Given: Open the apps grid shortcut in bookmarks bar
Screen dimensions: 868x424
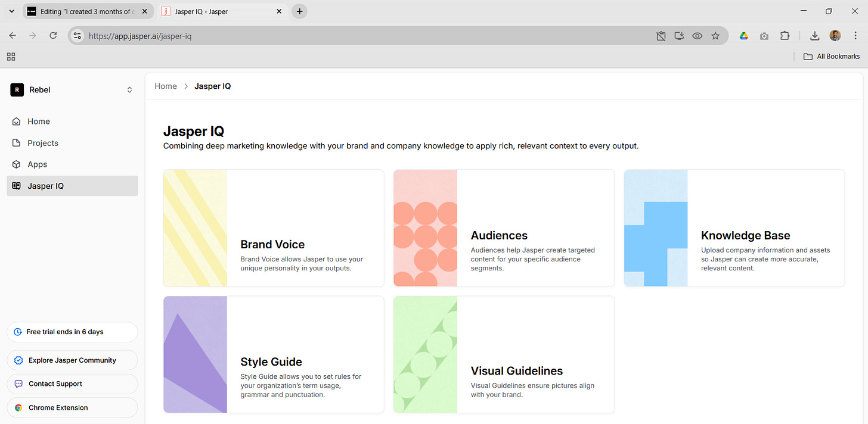Looking at the screenshot, I should [x=11, y=57].
